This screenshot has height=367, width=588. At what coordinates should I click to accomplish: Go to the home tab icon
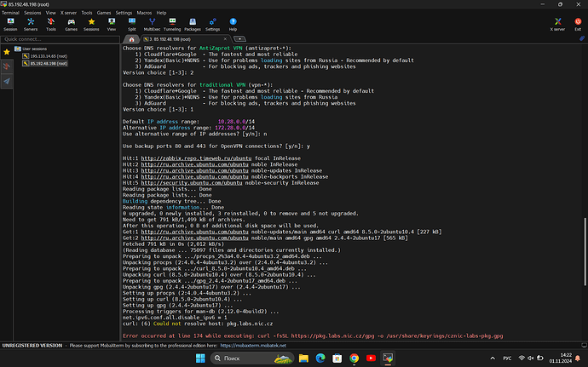click(x=131, y=39)
